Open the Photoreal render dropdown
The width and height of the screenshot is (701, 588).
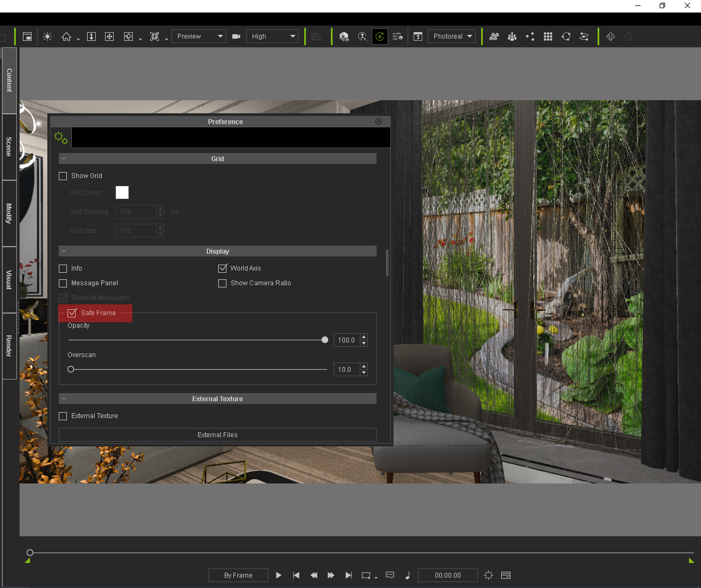pyautogui.click(x=452, y=36)
